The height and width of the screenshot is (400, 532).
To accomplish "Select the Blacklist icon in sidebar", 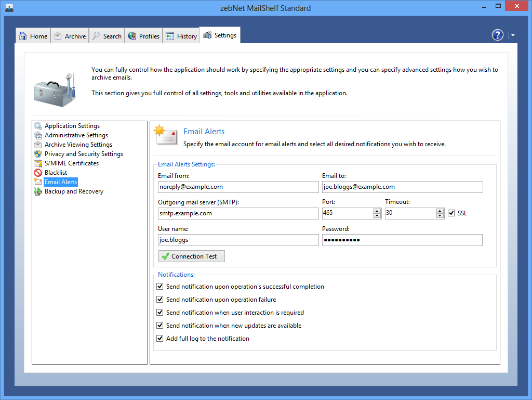I will [38, 173].
